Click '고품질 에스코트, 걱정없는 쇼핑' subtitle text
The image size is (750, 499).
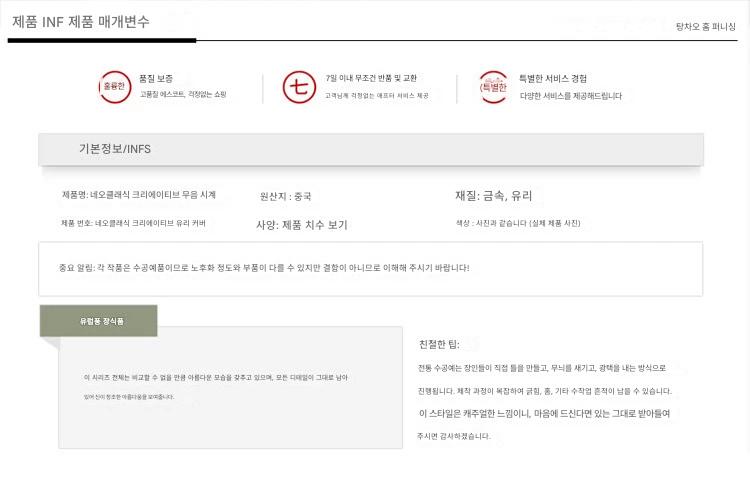coord(182,95)
